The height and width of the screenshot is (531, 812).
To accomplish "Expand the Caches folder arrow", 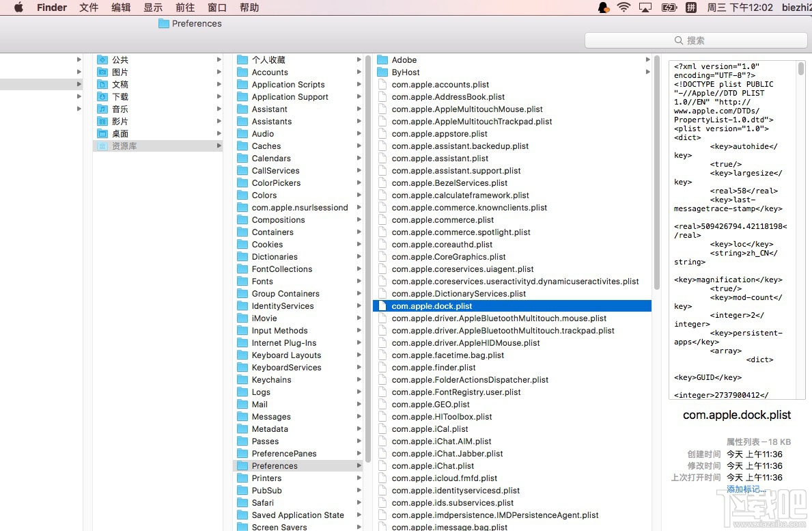I will point(359,146).
